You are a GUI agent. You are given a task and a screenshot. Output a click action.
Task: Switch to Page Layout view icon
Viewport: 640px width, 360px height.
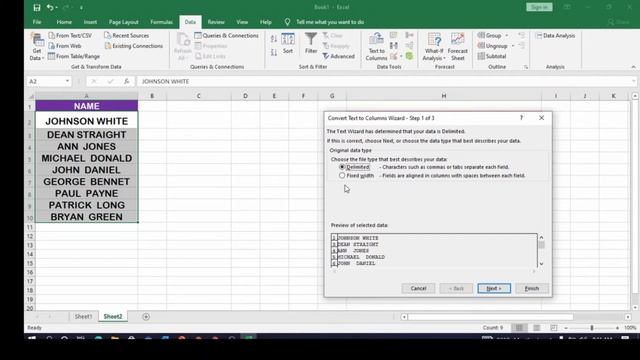[537, 328]
